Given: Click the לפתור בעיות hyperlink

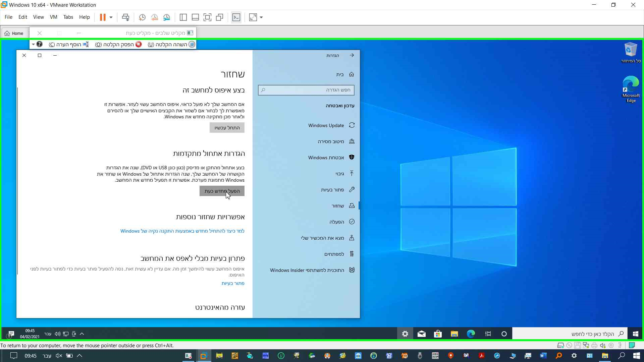Looking at the screenshot, I should [x=233, y=283].
